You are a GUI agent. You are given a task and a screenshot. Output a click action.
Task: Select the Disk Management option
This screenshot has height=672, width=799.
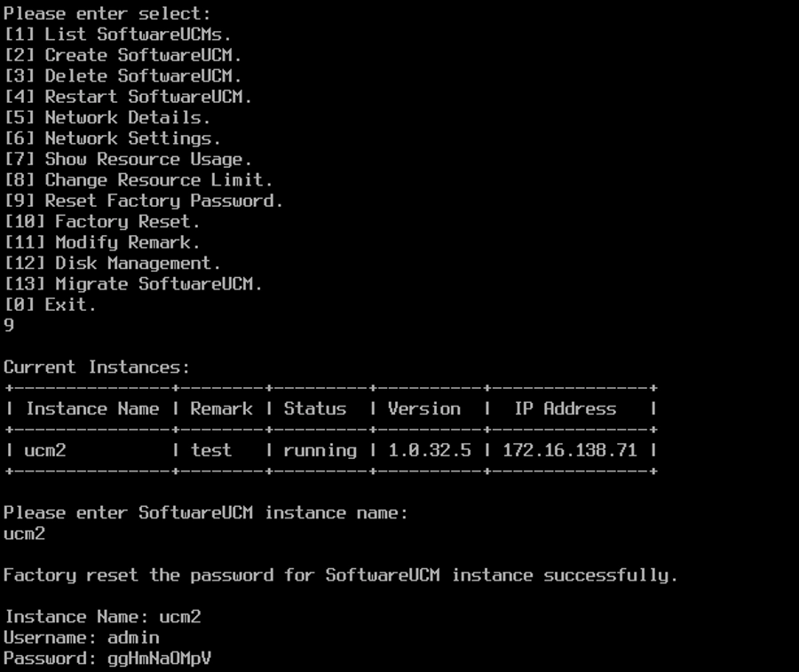click(112, 264)
